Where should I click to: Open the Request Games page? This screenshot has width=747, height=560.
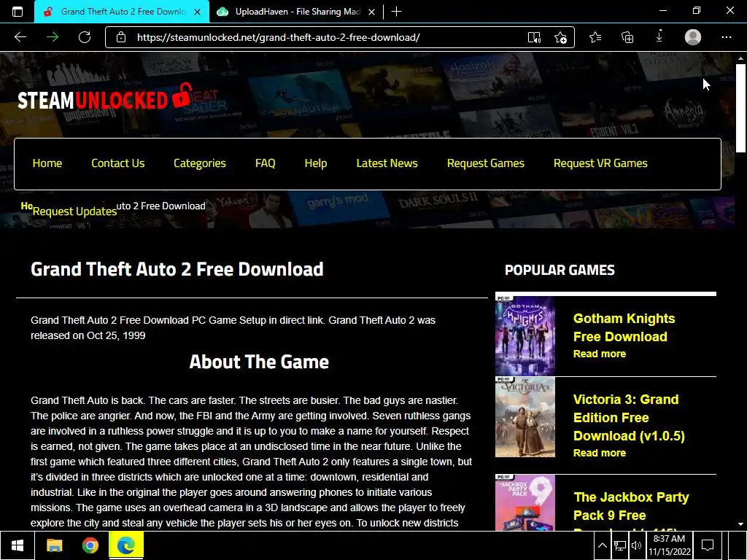485,163
